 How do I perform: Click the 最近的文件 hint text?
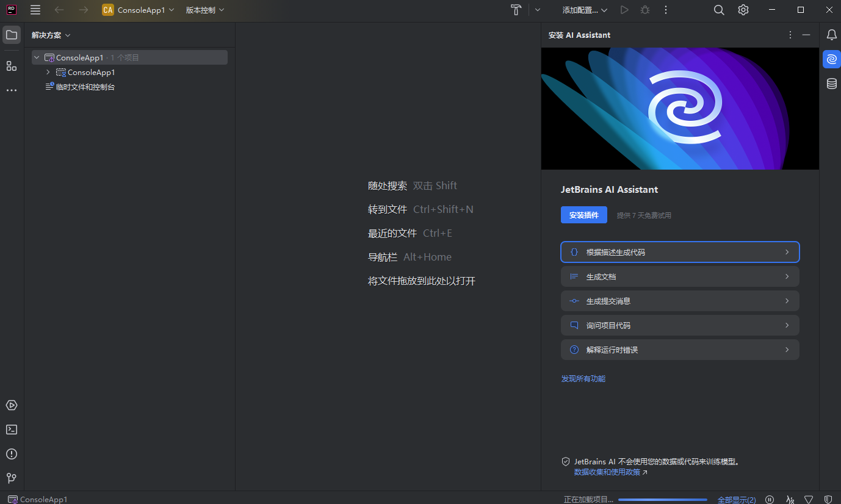(392, 233)
